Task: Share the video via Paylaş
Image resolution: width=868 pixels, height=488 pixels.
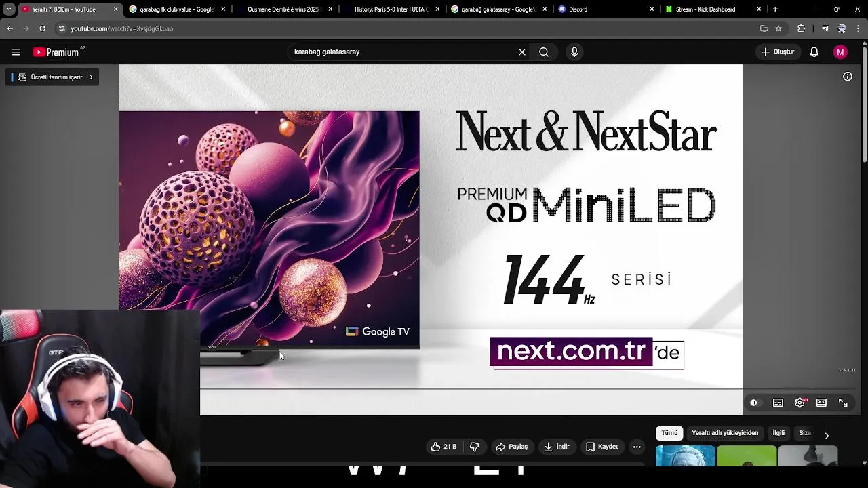Action: 512,447
